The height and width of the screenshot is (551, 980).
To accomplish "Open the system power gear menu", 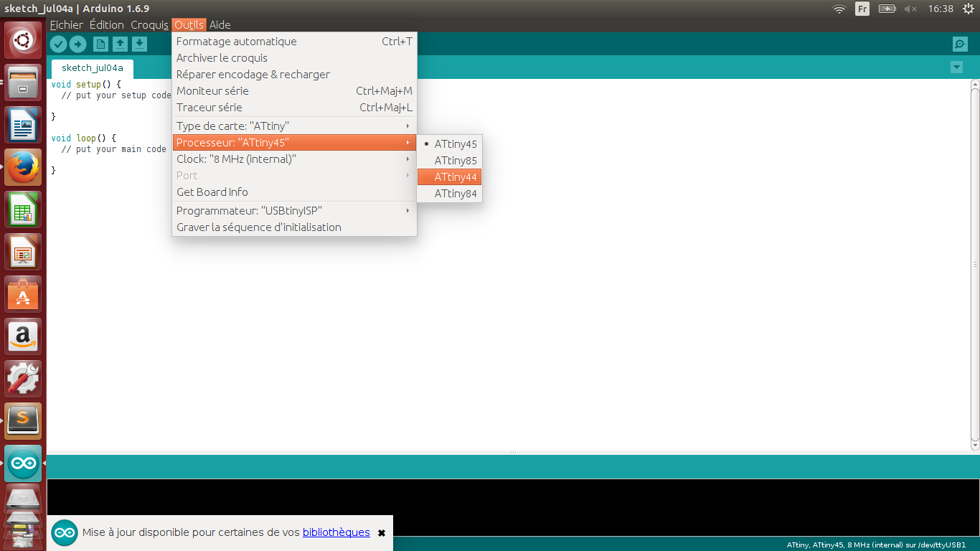I will pyautogui.click(x=969, y=9).
